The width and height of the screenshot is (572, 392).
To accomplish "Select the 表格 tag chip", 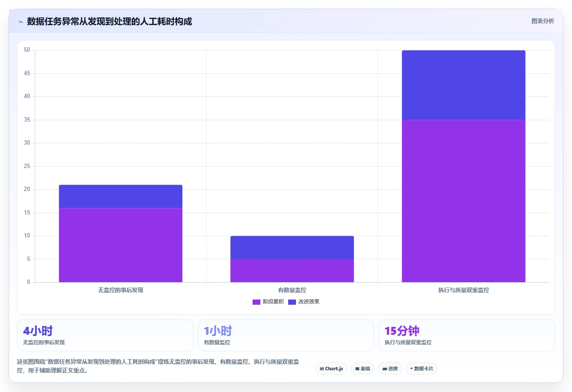I will pyautogui.click(x=362, y=369).
